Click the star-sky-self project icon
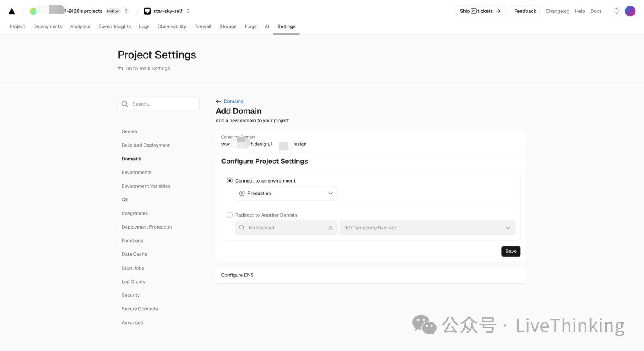The image size is (644, 351). 147,11
